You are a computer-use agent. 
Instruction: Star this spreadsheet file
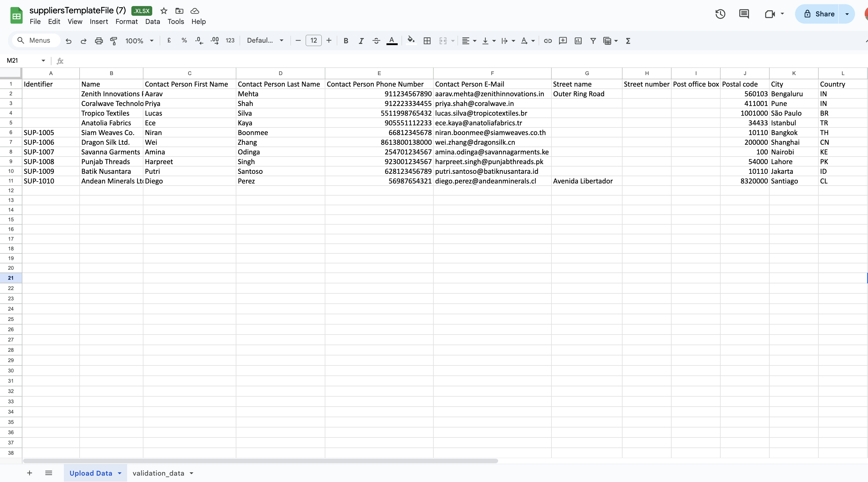coord(164,11)
